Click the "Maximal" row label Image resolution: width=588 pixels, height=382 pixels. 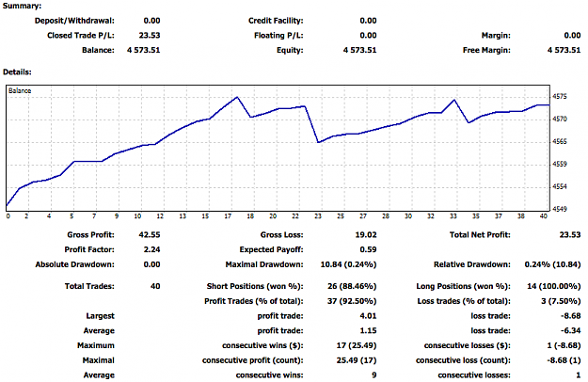coord(98,360)
